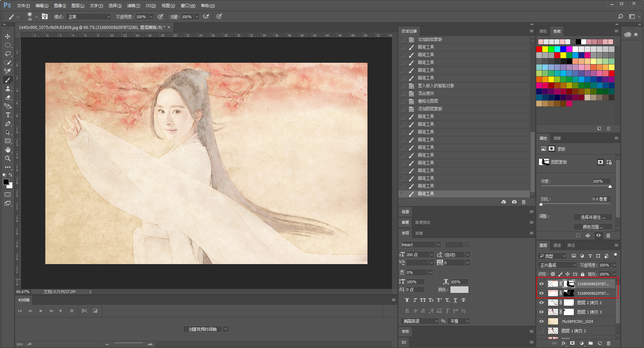Image resolution: width=644 pixels, height=348 pixels.
Task: Click the Character panel text color swatch
Action: (x=459, y=290)
